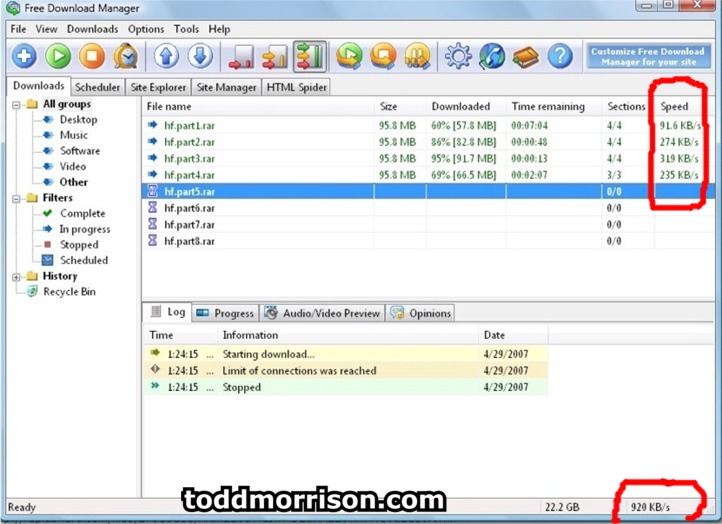
Task: Sort by the Size column header
Action: 400,107
